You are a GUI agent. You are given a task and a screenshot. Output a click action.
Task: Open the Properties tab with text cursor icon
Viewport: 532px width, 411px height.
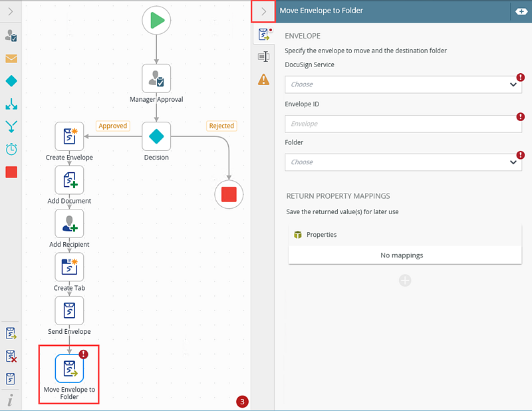[264, 57]
